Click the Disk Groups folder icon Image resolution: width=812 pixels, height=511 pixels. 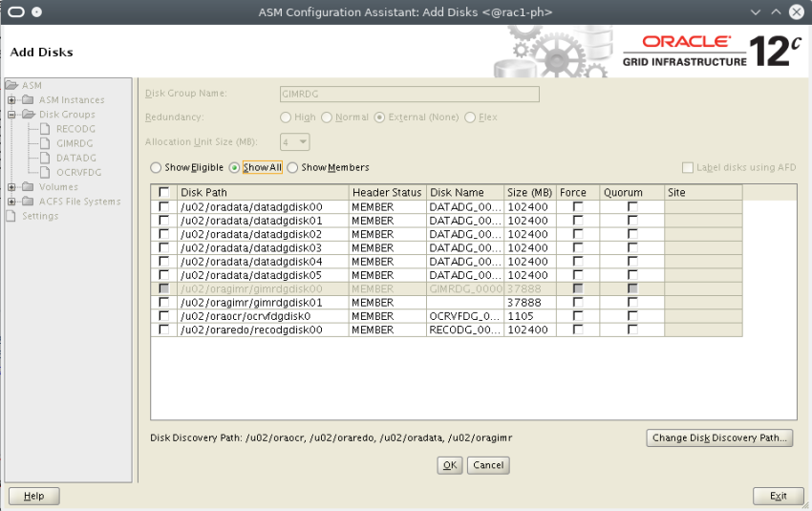[x=29, y=114]
